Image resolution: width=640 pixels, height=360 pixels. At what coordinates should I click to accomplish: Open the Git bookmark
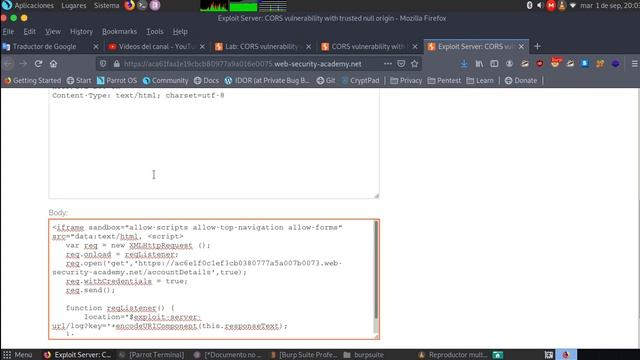coord(326,80)
